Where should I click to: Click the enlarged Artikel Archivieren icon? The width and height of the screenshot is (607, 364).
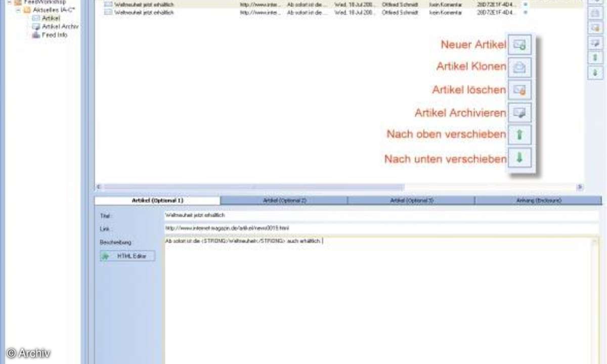(519, 113)
